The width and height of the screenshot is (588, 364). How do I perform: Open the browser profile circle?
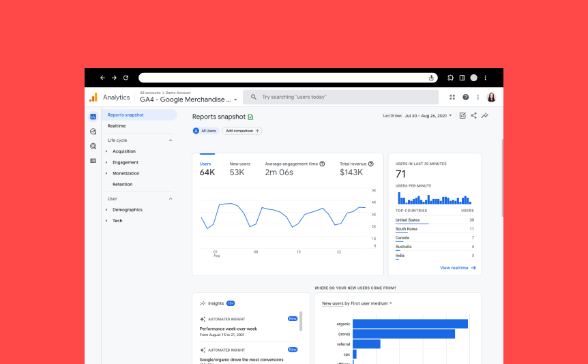tap(474, 78)
